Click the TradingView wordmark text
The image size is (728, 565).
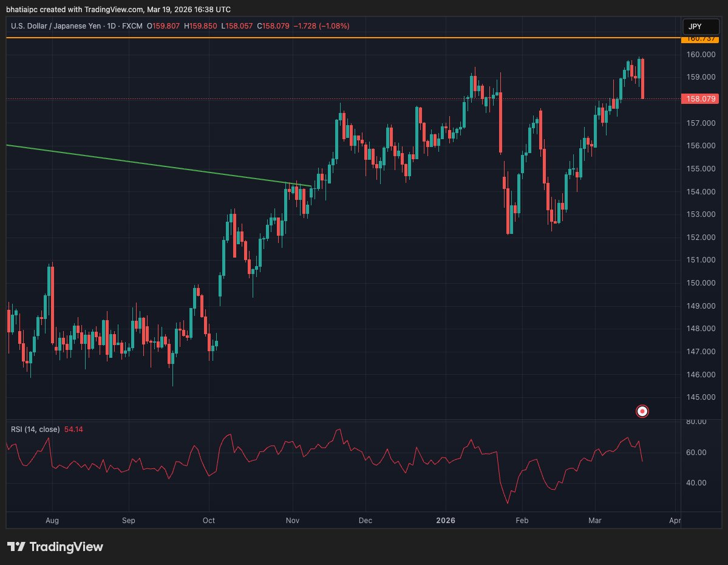click(x=66, y=546)
